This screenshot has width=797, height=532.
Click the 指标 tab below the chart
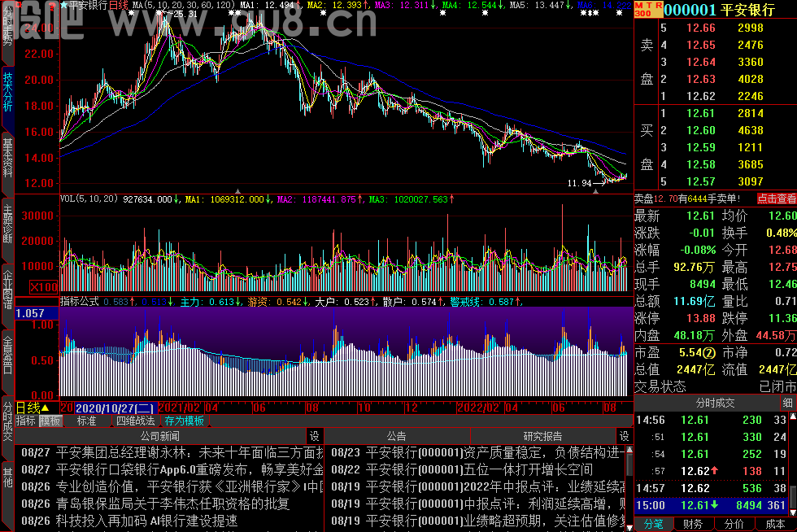point(26,421)
